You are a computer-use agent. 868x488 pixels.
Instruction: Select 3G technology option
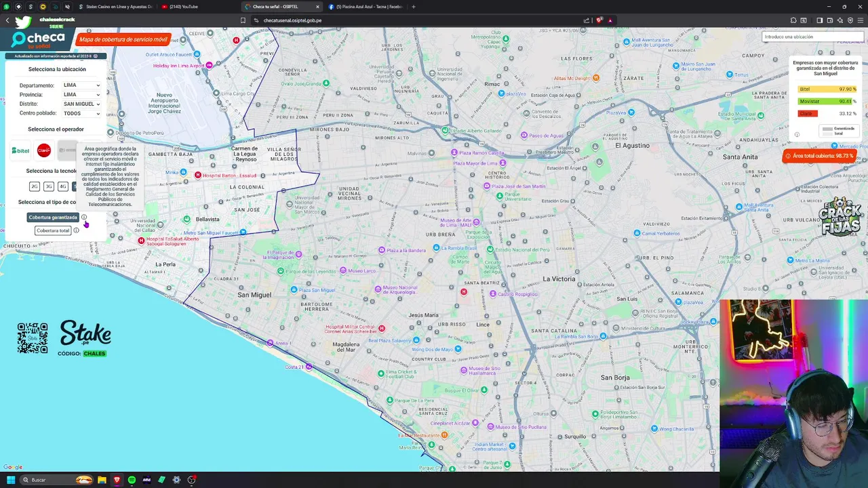coord(49,186)
